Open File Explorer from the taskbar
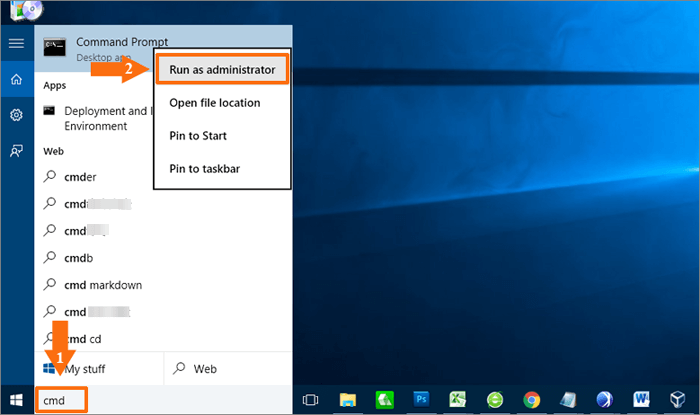700x415 pixels. click(347, 400)
